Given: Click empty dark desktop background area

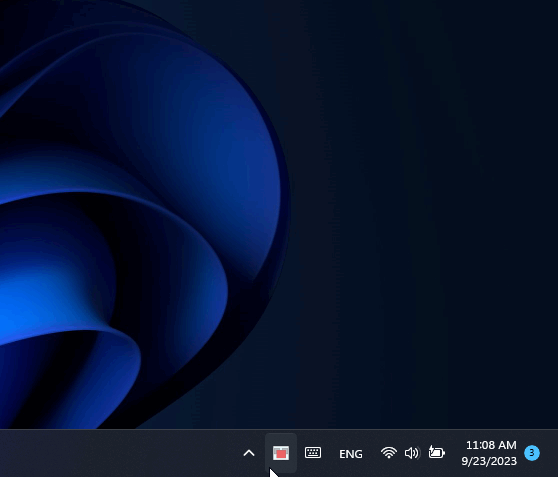Looking at the screenshot, I should click(x=427, y=214).
